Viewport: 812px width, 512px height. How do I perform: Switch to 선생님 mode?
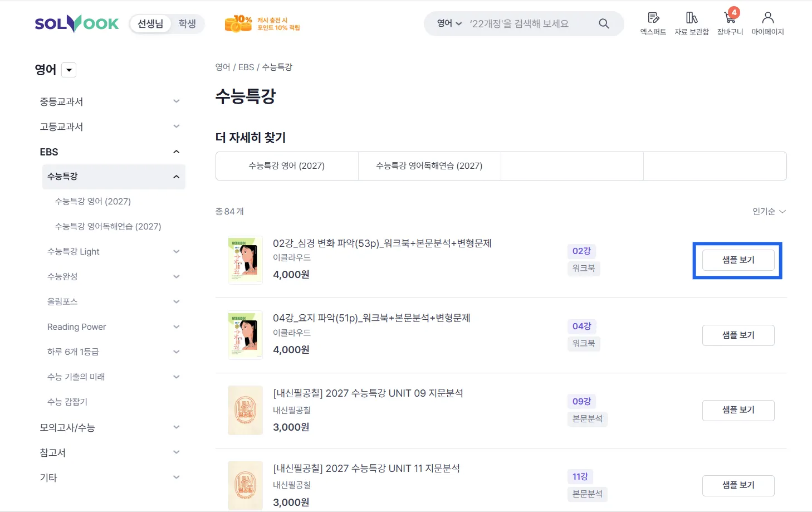pos(150,23)
